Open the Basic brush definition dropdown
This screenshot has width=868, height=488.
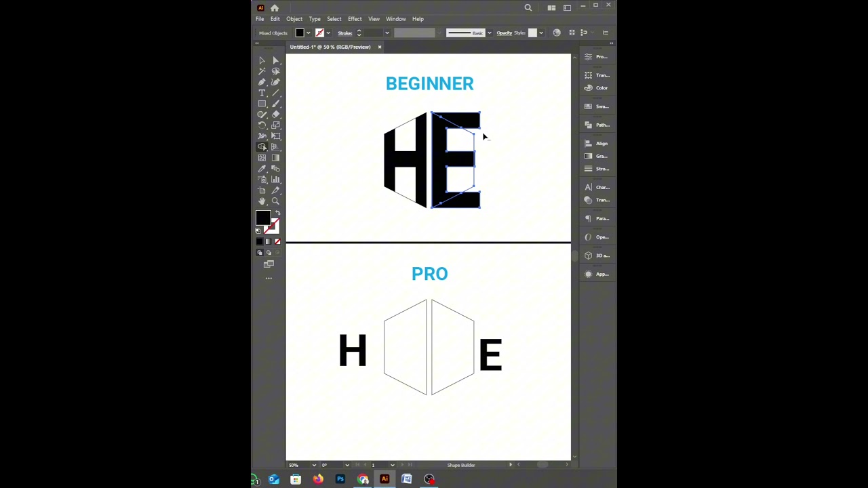[489, 33]
